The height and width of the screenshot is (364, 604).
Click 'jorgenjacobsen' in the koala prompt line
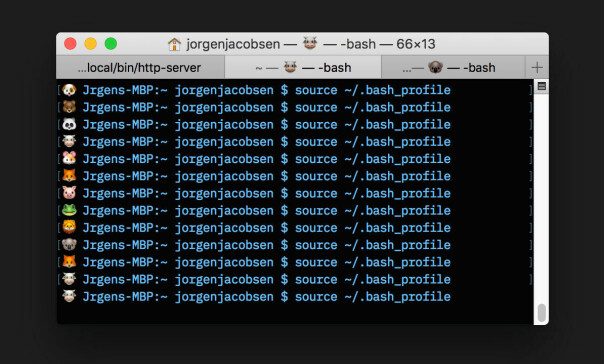coord(224,245)
